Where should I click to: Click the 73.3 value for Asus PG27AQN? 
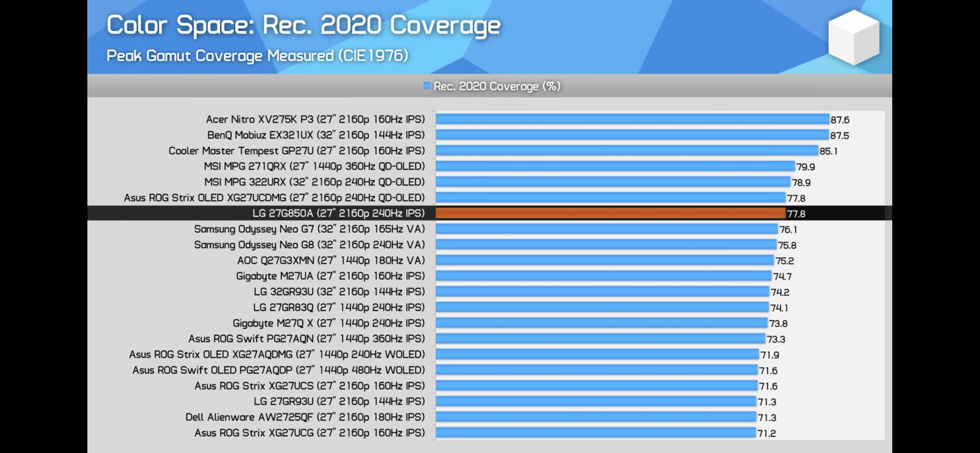[x=776, y=339]
